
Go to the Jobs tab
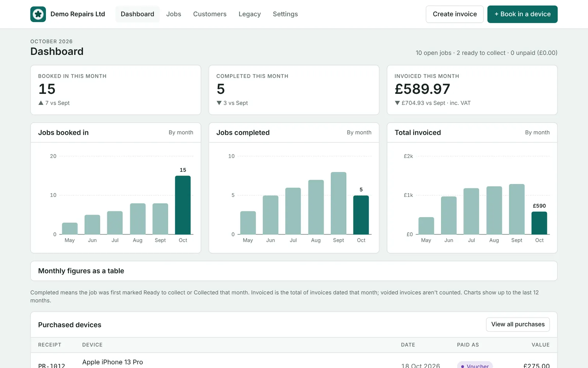pos(173,14)
